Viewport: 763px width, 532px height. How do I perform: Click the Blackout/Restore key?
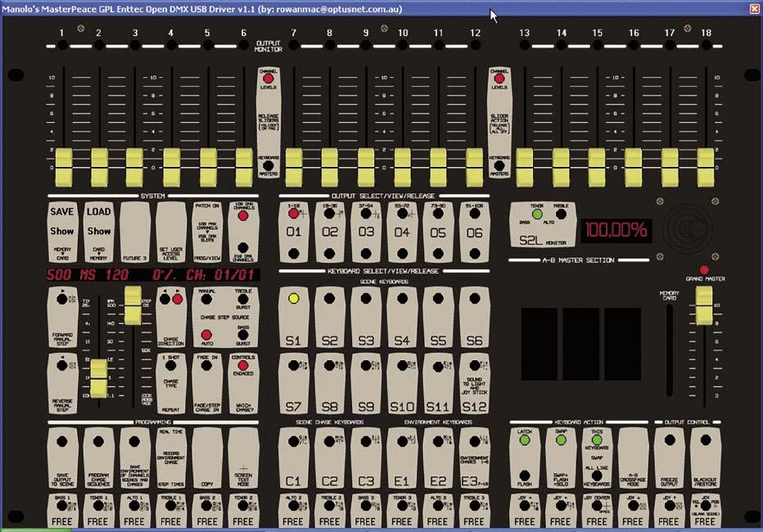(706, 458)
